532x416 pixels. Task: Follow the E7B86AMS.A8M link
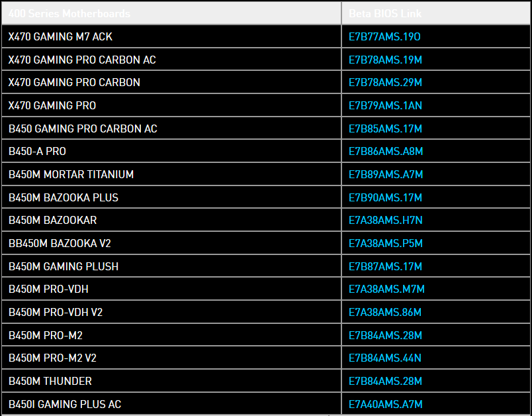point(386,152)
